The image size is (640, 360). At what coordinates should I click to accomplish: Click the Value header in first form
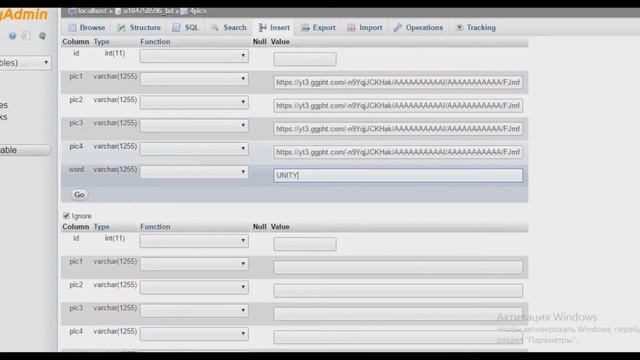tap(280, 42)
